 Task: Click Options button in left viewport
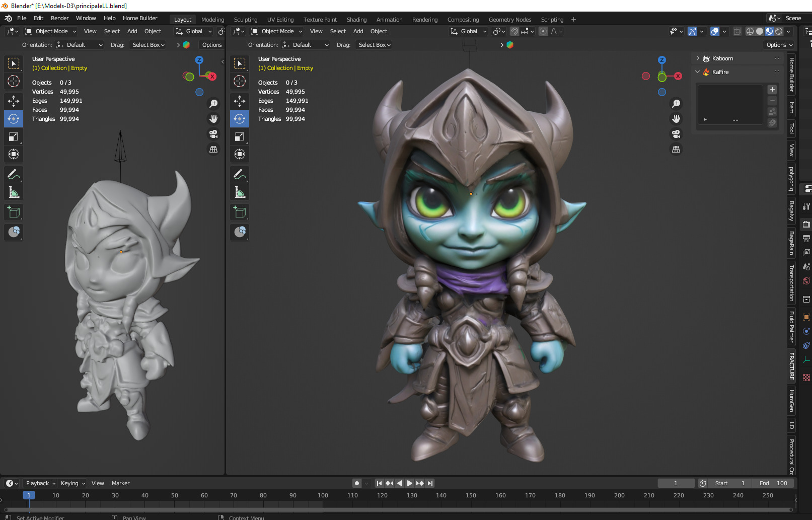click(212, 45)
